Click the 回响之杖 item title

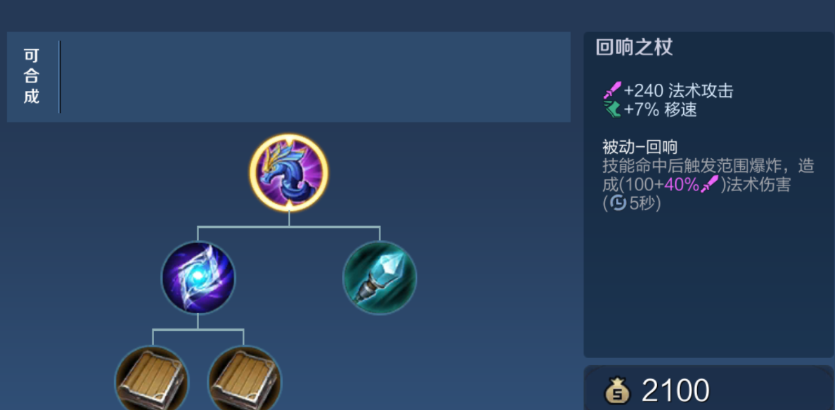[634, 47]
